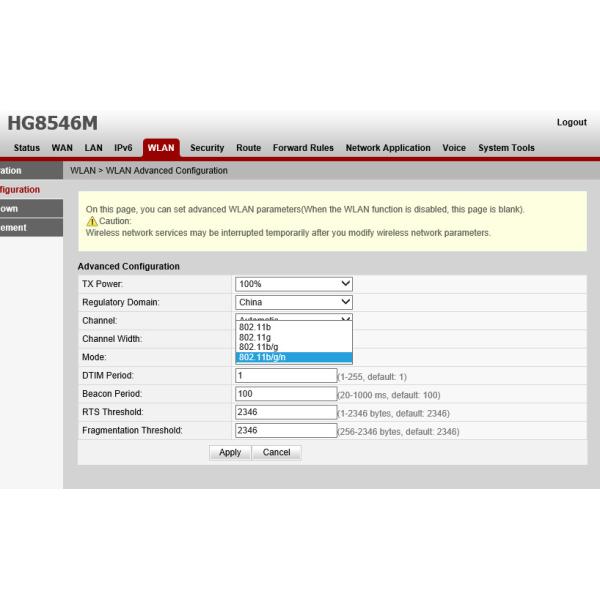Go to the LAN tab
Image resolution: width=600 pixels, height=600 pixels.
[92, 148]
